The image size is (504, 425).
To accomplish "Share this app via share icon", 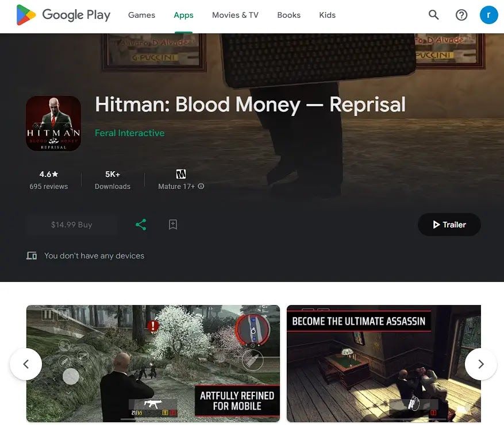I will pyautogui.click(x=141, y=225).
